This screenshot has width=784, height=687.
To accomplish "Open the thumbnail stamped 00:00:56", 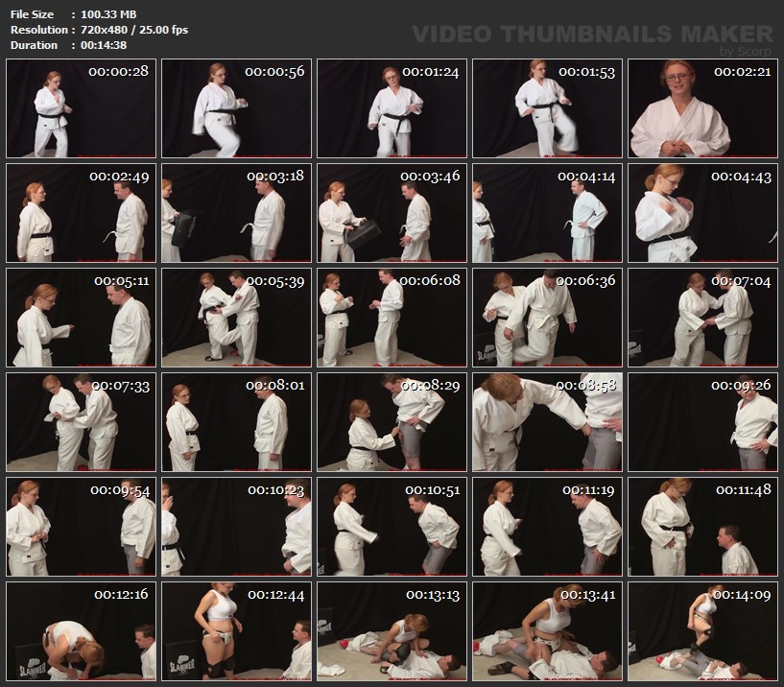I will (x=236, y=108).
